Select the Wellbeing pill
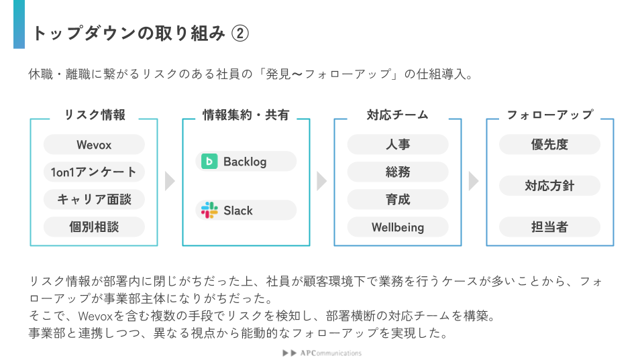 pos(398,227)
